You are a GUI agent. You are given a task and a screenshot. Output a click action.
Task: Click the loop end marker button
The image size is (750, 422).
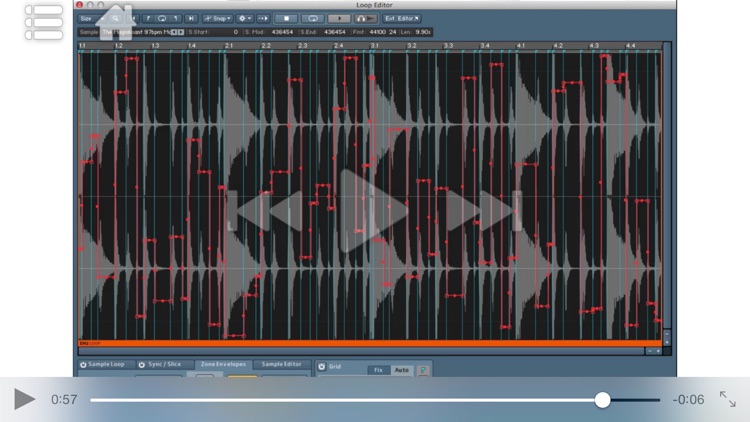pyautogui.click(x=176, y=19)
